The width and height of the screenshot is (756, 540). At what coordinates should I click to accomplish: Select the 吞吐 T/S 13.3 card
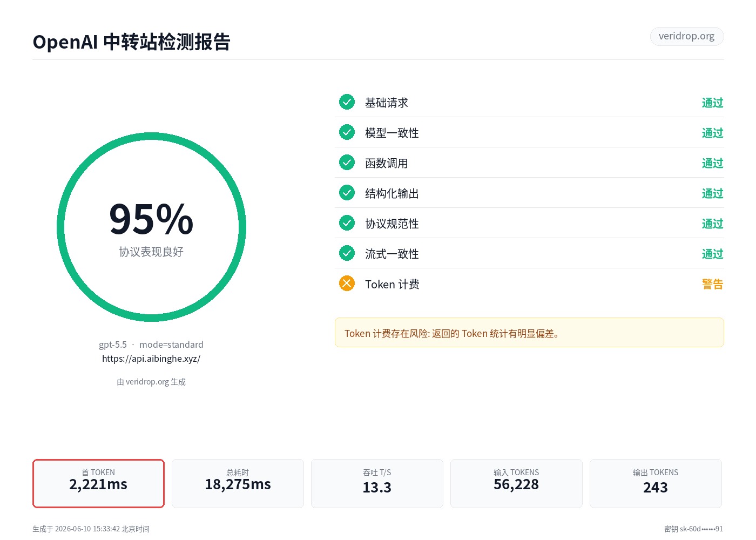pyautogui.click(x=377, y=483)
